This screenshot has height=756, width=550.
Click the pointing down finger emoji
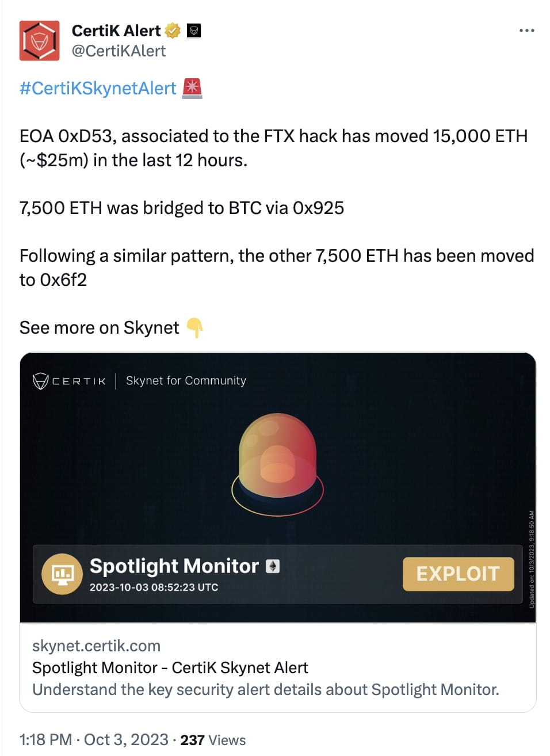(x=196, y=328)
